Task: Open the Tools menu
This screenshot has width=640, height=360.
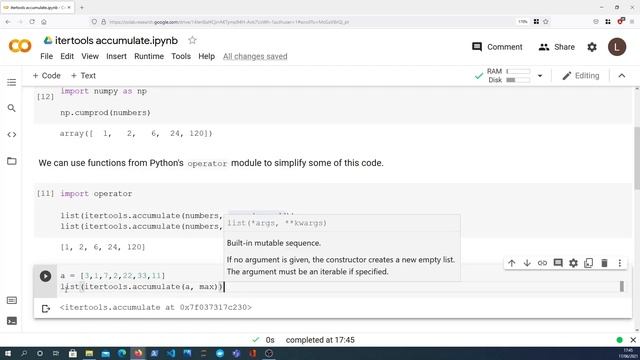Action: (x=181, y=56)
